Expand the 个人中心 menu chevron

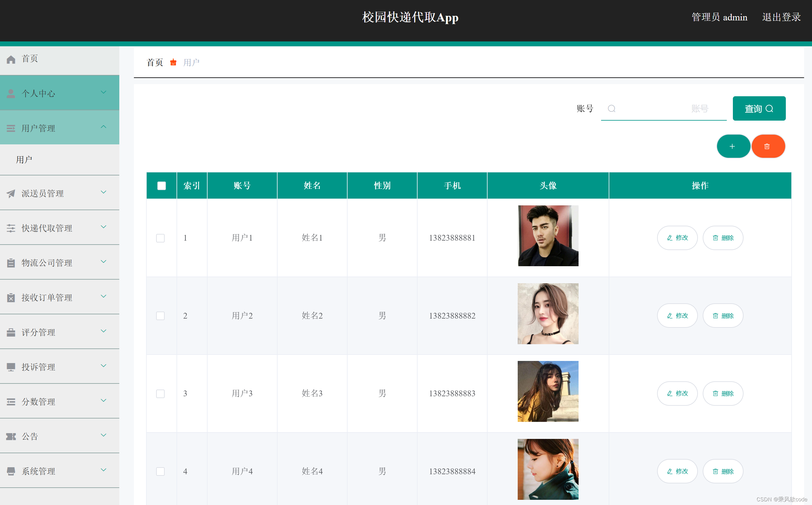click(x=103, y=92)
